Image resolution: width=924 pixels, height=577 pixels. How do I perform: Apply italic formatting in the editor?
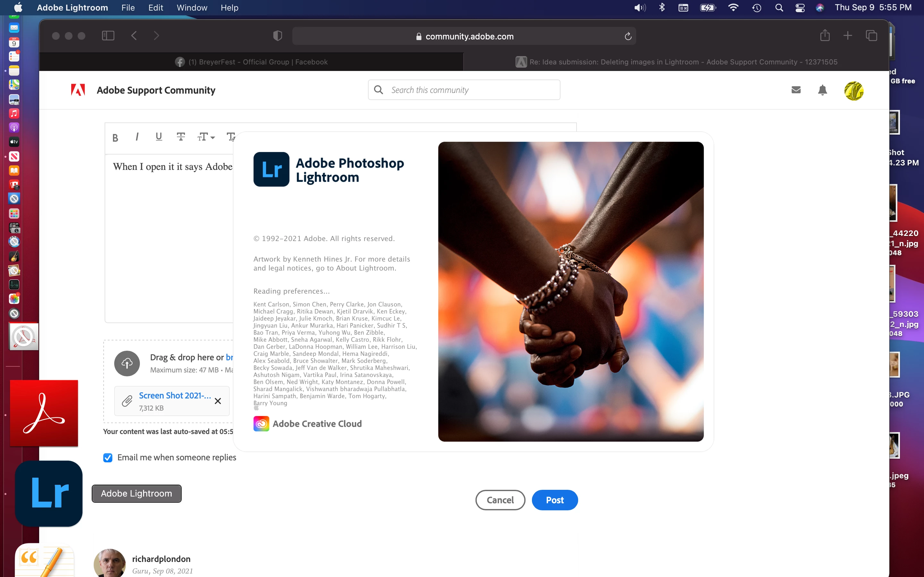pos(137,137)
